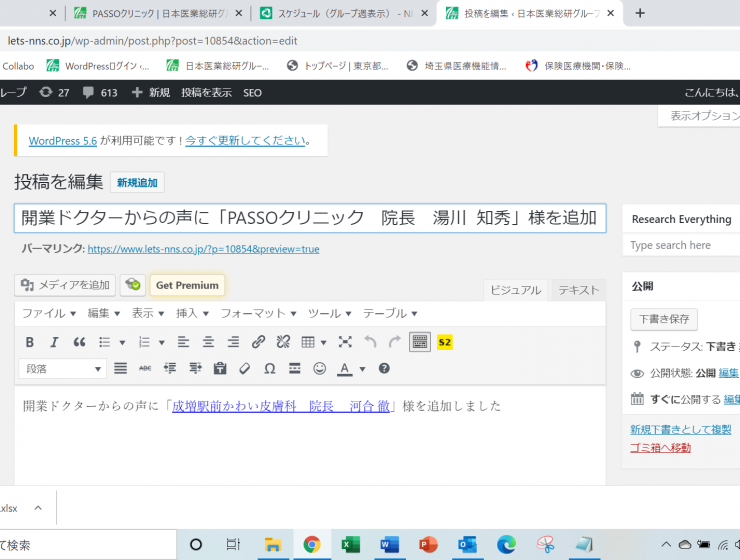Viewport: 740px width, 560px height.
Task: Open text color picker dropdown arrow
Action: click(x=362, y=369)
